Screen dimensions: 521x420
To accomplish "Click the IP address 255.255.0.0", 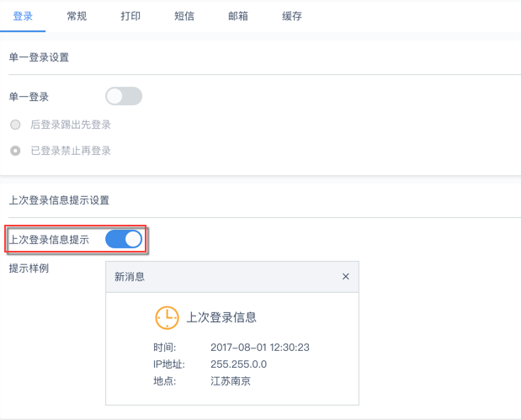I will (238, 364).
